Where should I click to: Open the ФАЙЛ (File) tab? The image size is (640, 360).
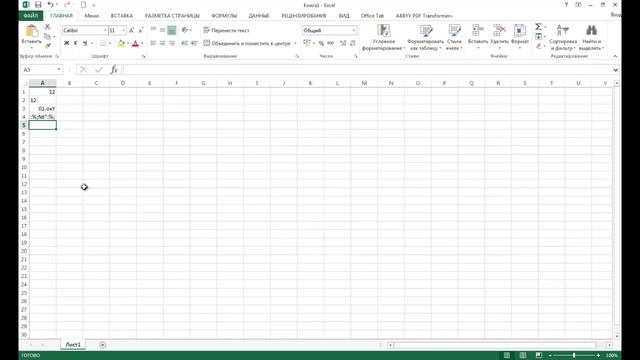[31, 16]
